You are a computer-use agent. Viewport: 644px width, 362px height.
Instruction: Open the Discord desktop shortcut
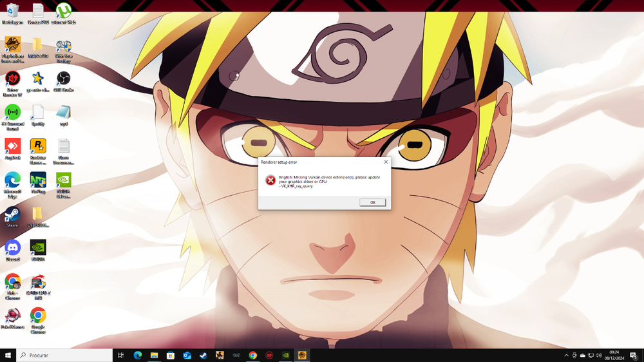click(x=12, y=248)
